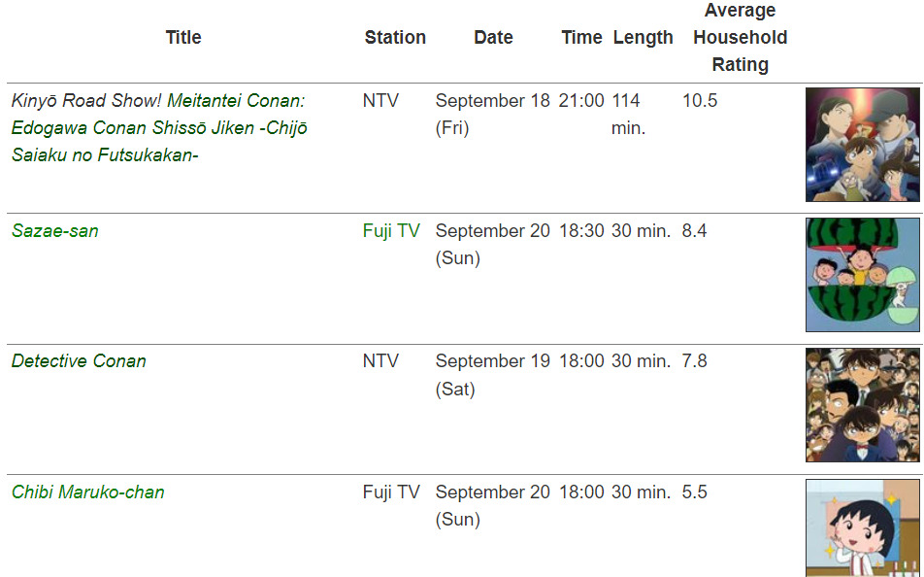
Task: Open the Sazae-san title link
Action: click(55, 231)
